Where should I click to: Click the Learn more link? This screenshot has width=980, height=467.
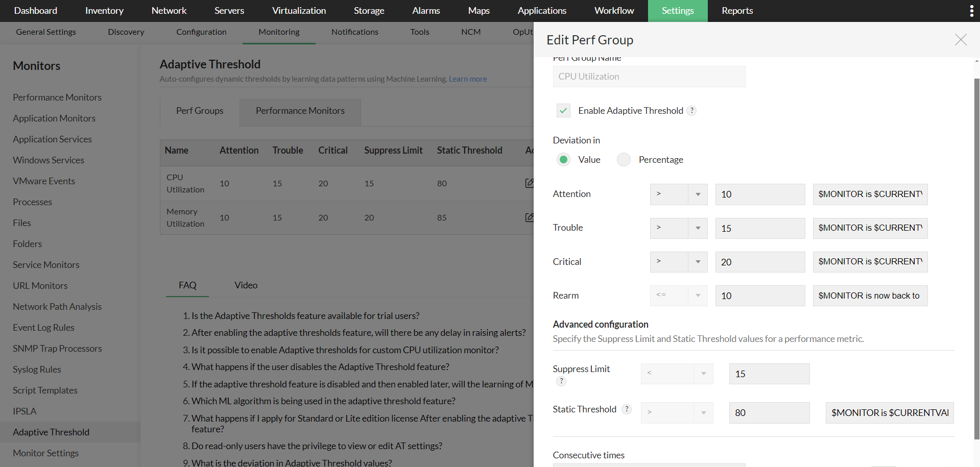(468, 79)
